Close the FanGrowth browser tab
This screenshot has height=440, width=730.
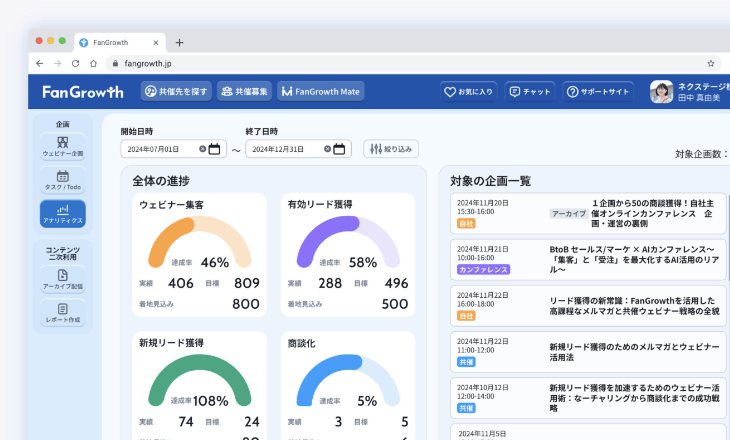coord(155,43)
